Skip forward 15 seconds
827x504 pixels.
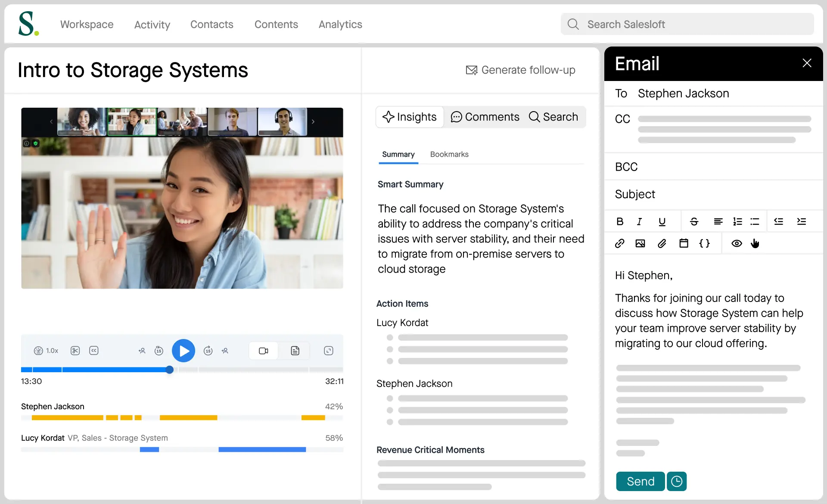pos(208,351)
